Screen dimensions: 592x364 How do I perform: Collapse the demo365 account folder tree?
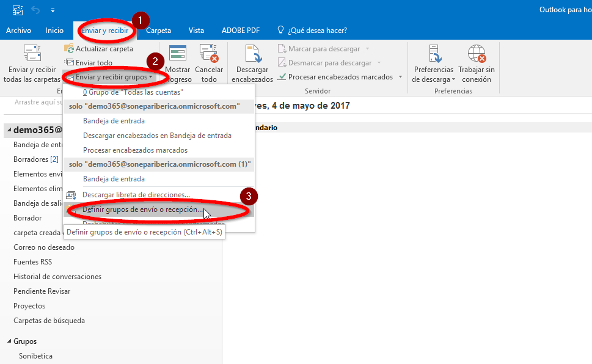click(x=9, y=130)
